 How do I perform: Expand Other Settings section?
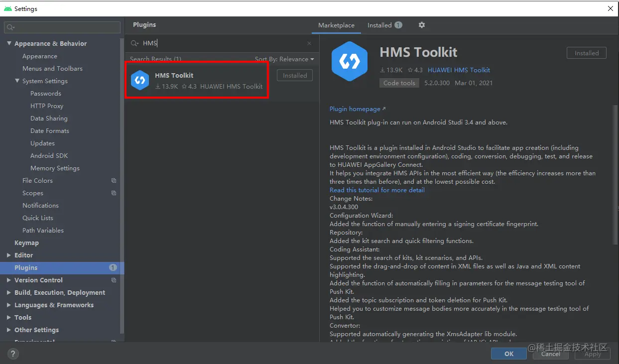9,330
